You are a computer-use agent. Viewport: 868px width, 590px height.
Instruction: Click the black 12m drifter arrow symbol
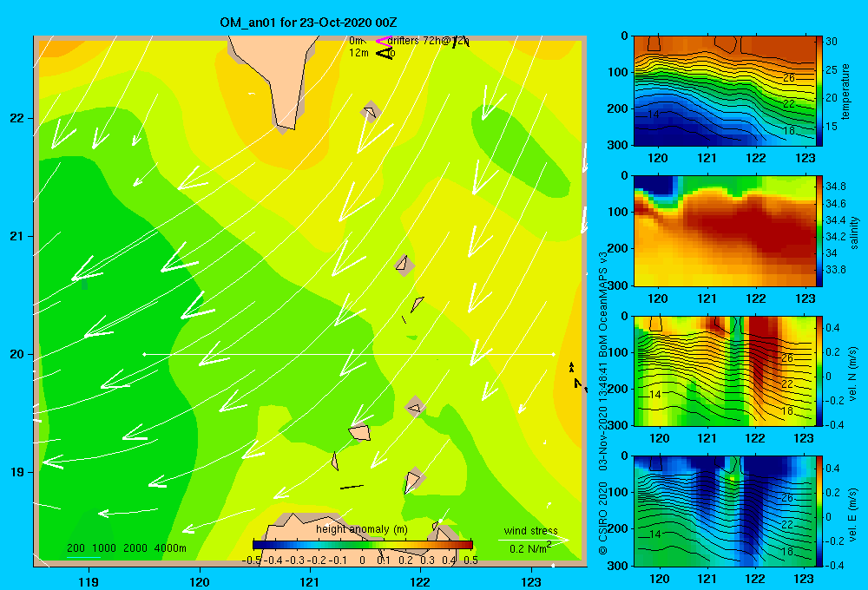385,53
